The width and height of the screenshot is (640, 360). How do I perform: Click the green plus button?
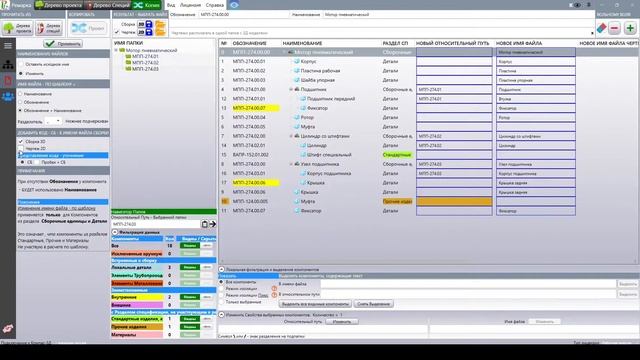click(x=630, y=28)
